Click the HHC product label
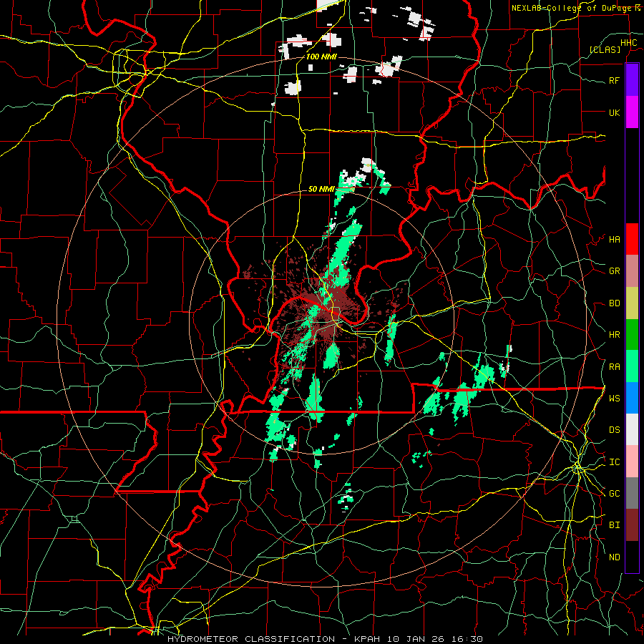644x644 pixels. point(628,43)
